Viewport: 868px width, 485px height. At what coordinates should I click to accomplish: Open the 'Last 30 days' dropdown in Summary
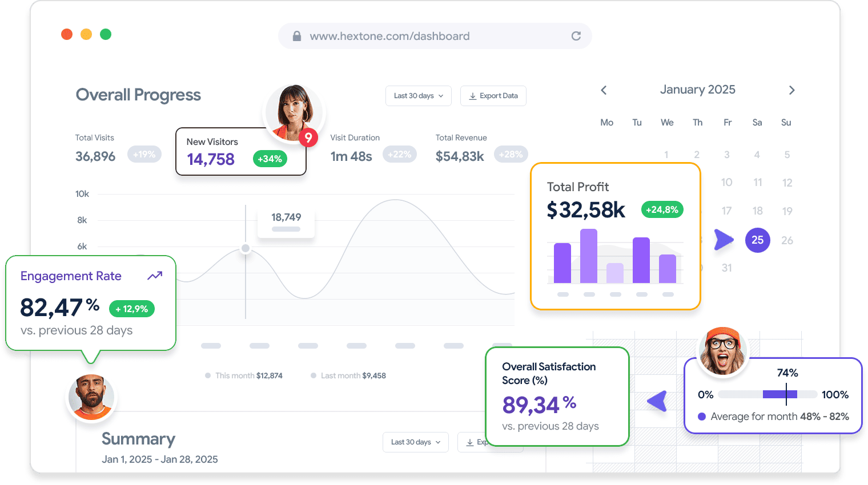coord(415,442)
